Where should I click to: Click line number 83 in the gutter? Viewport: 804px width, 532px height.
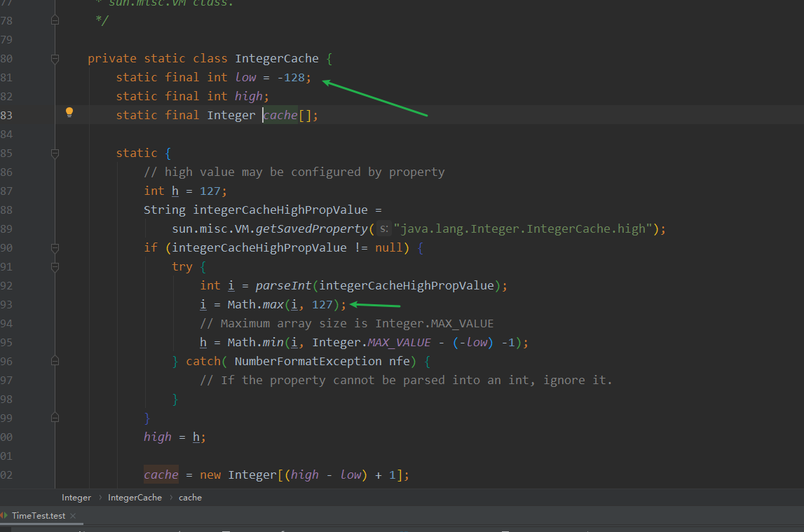(x=8, y=114)
